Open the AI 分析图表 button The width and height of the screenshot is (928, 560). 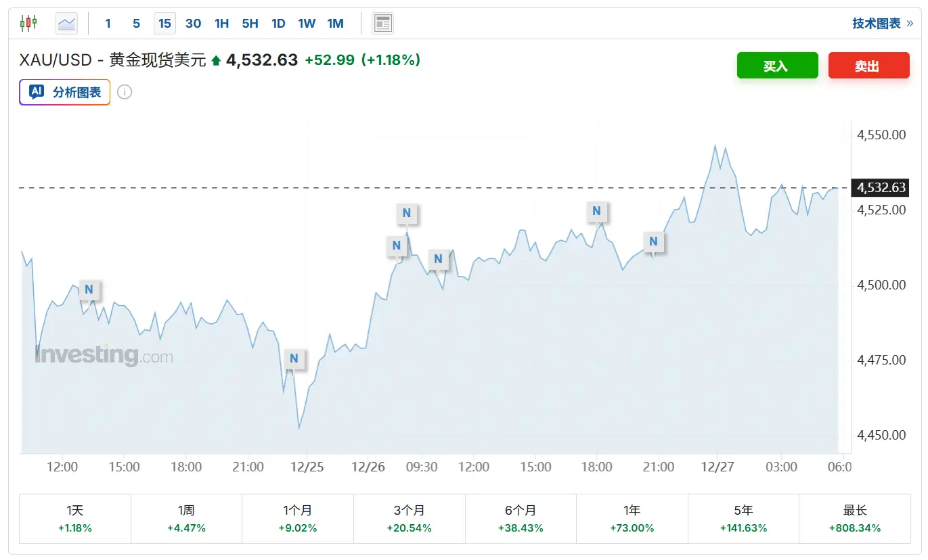(x=65, y=92)
